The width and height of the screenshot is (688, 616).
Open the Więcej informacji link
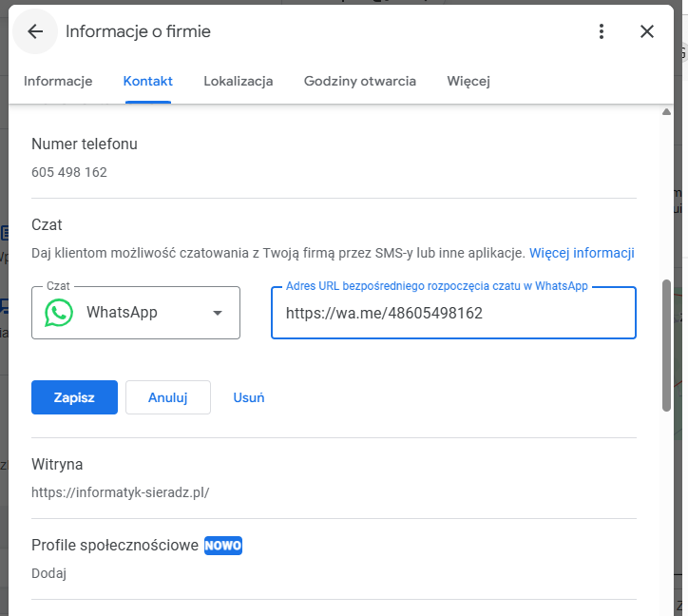click(x=582, y=253)
